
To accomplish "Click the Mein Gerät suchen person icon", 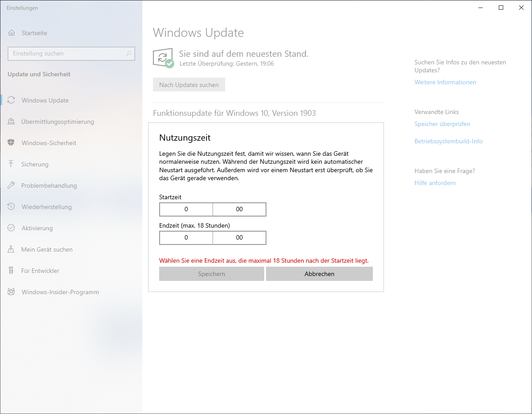I will pyautogui.click(x=12, y=249).
